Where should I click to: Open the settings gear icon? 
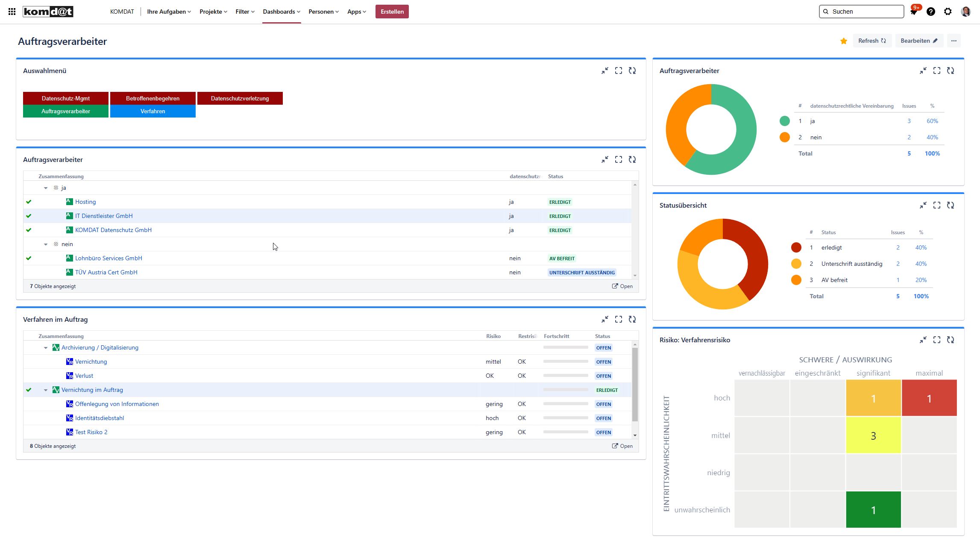tap(948, 12)
